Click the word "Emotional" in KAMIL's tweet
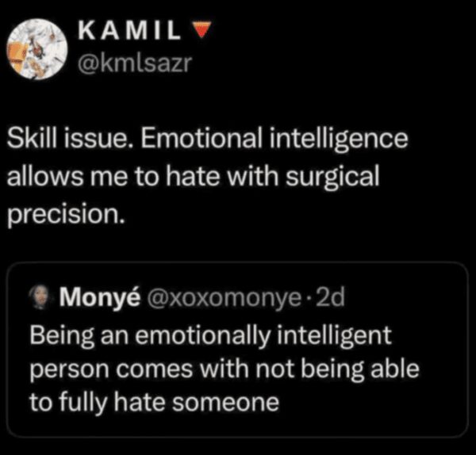This screenshot has width=476, height=455. click(209, 142)
